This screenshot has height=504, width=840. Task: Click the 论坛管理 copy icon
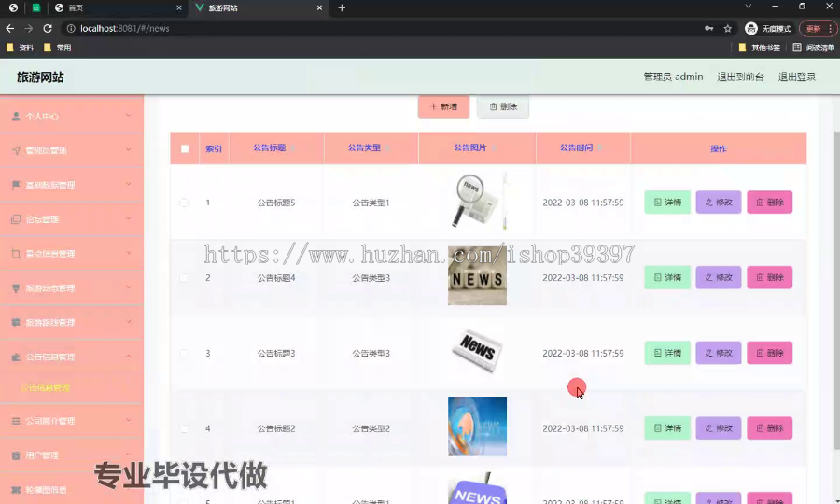pyautogui.click(x=16, y=219)
